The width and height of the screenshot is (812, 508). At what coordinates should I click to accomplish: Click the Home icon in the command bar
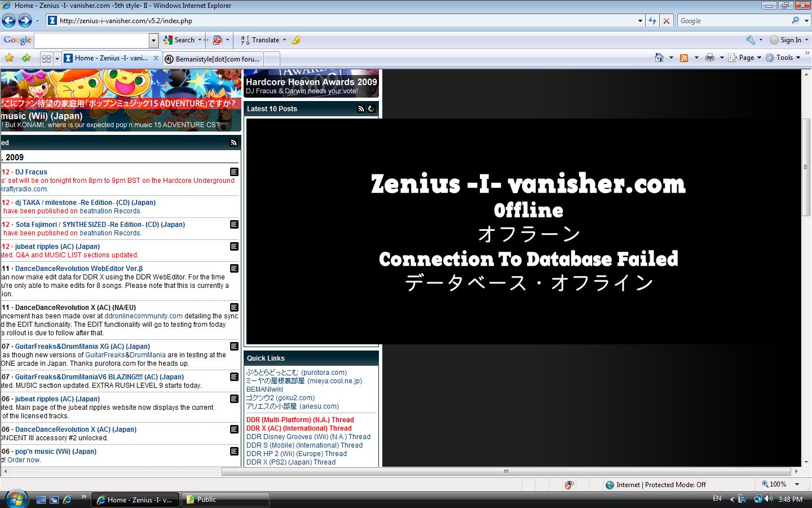[659, 58]
